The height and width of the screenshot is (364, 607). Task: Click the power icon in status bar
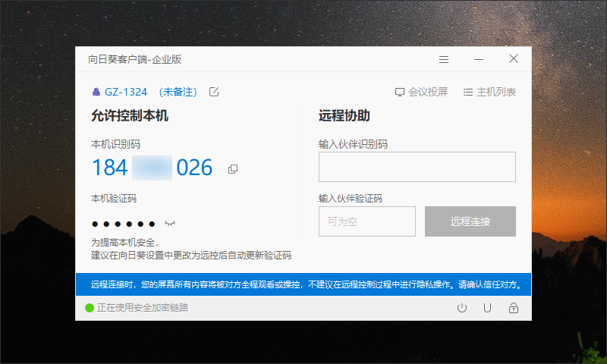462,308
